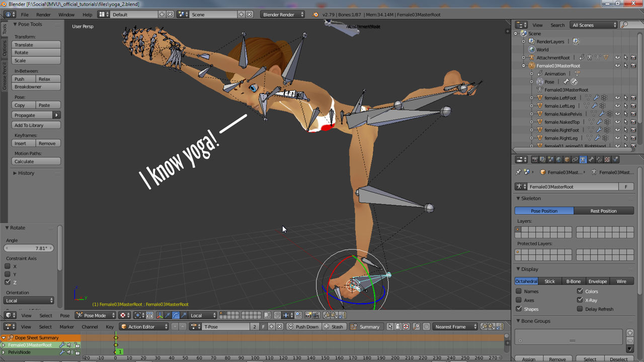Open the Texture properties tab

[x=607, y=159]
